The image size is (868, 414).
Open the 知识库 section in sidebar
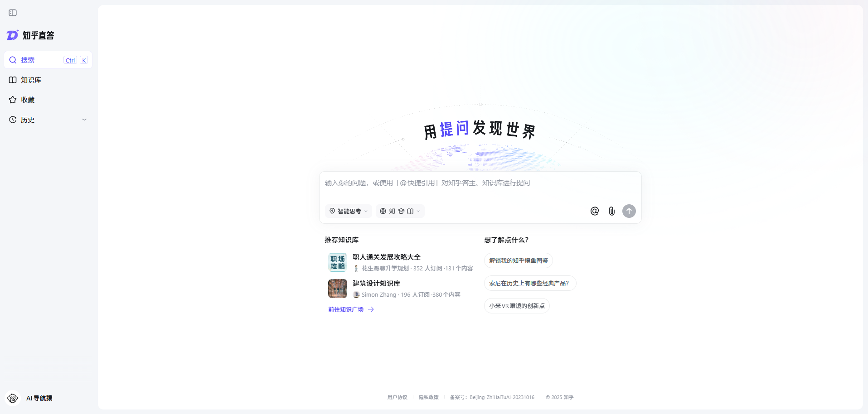(x=30, y=80)
